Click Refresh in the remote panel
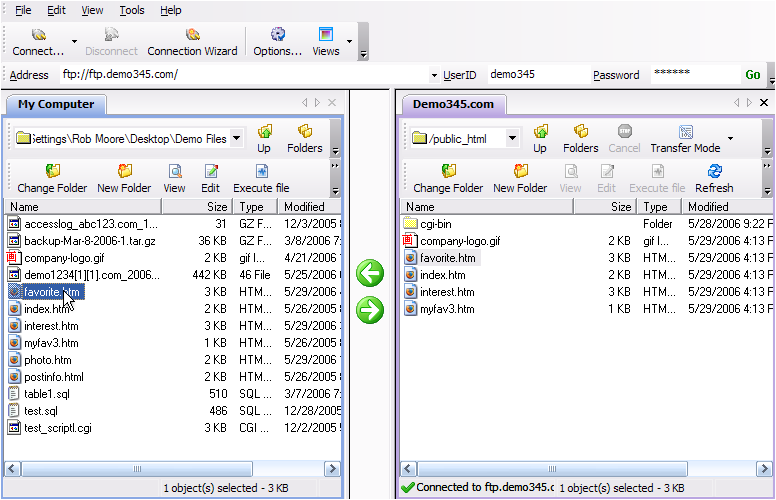 pos(714,178)
